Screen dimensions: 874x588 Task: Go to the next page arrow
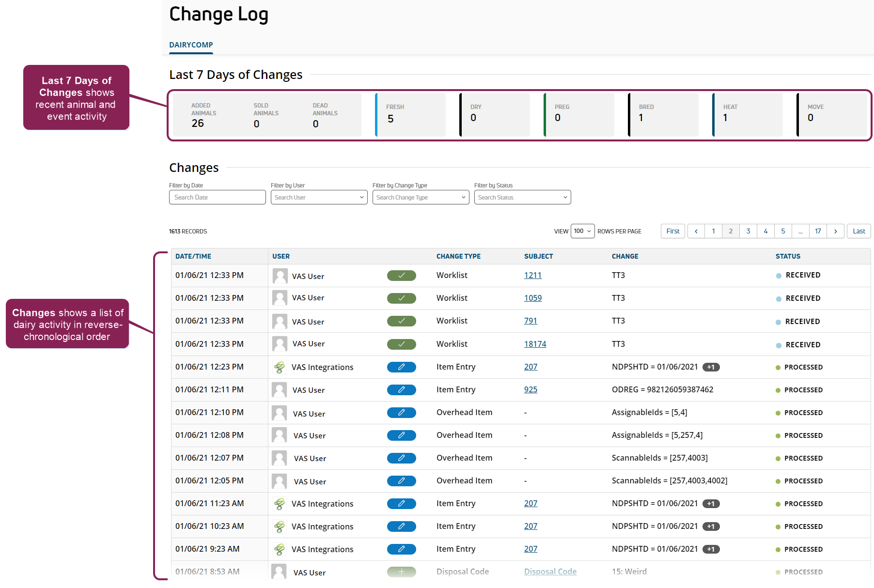(835, 231)
